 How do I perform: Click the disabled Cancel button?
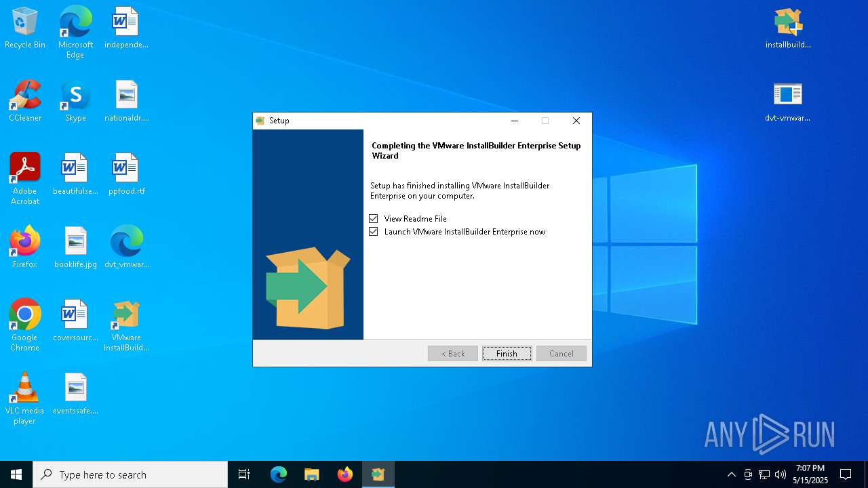pos(561,354)
